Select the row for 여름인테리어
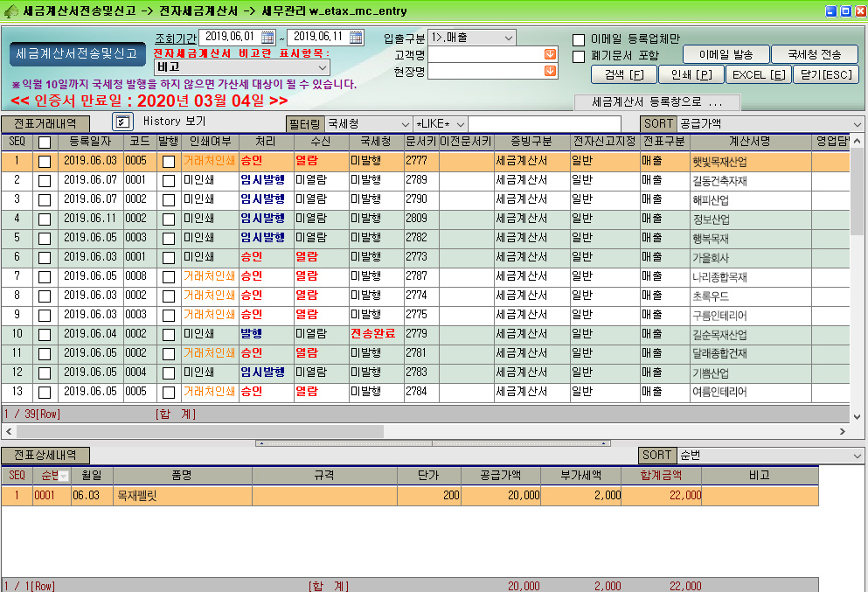The height and width of the screenshot is (592, 868). (x=425, y=392)
